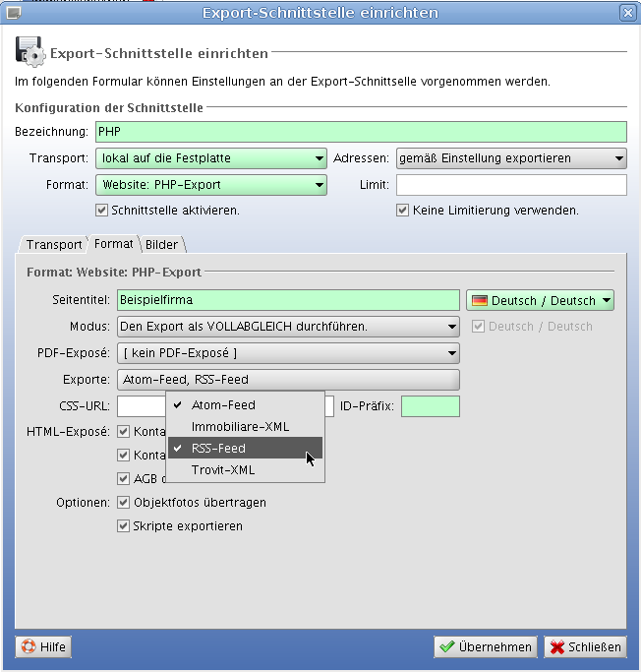Close the dialog with Schließen button
The height and width of the screenshot is (672, 641).
(585, 646)
